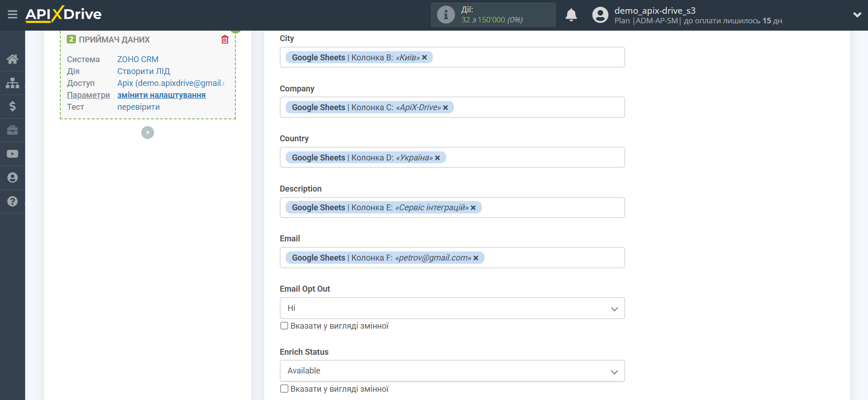Remove the Колонка F petrov@gmail.com tag
The image size is (868, 400).
(476, 258)
